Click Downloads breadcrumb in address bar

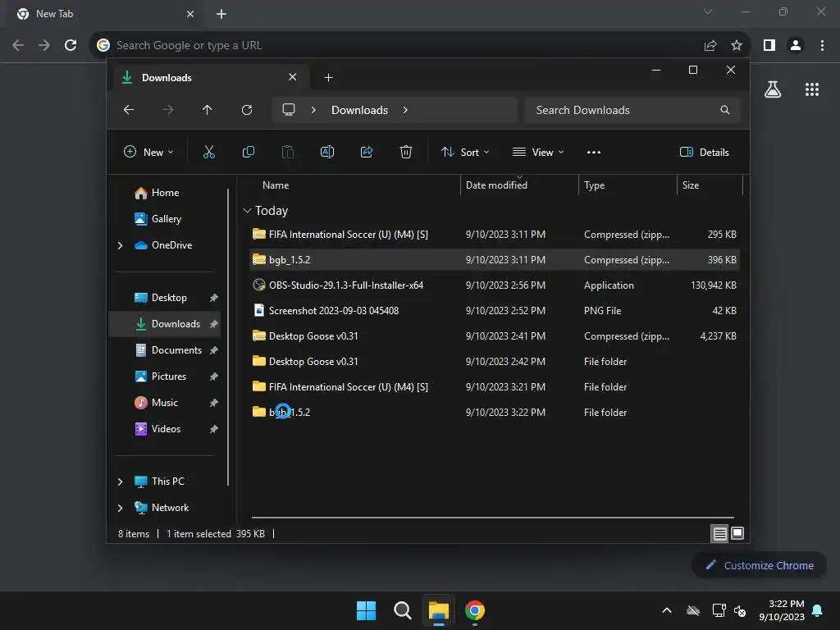pyautogui.click(x=359, y=110)
